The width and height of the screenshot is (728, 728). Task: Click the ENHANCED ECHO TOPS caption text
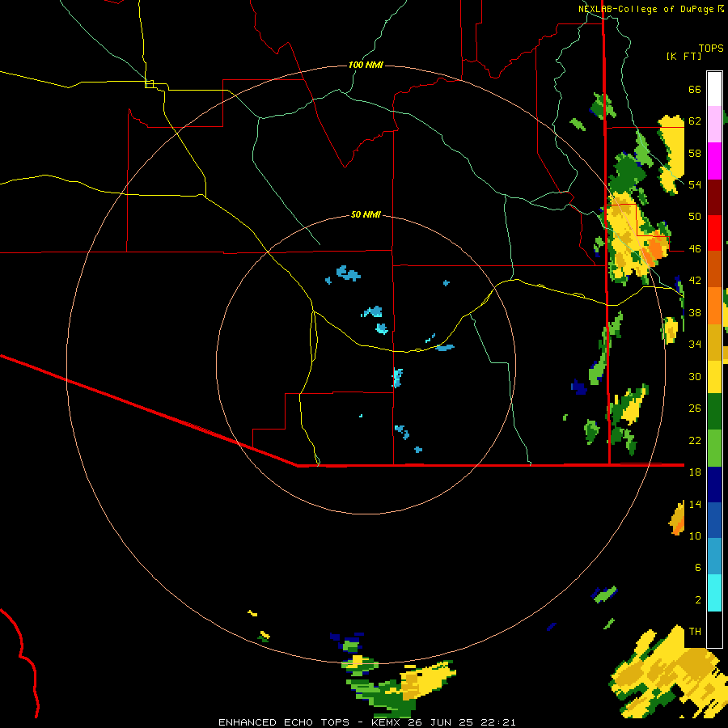(284, 722)
